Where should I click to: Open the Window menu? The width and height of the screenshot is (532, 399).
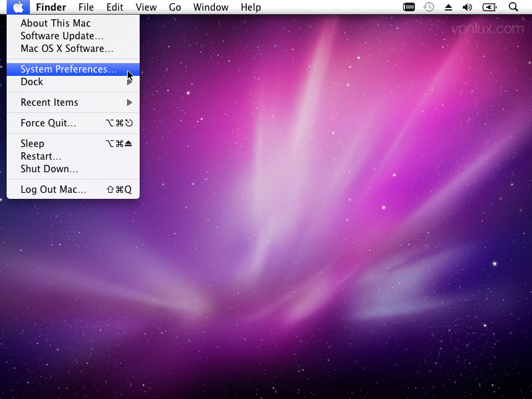211,7
